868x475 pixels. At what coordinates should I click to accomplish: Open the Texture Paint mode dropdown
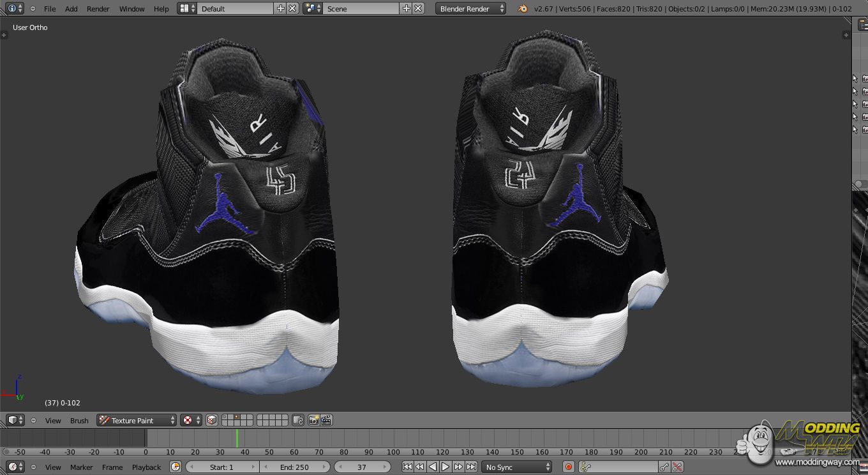click(137, 420)
